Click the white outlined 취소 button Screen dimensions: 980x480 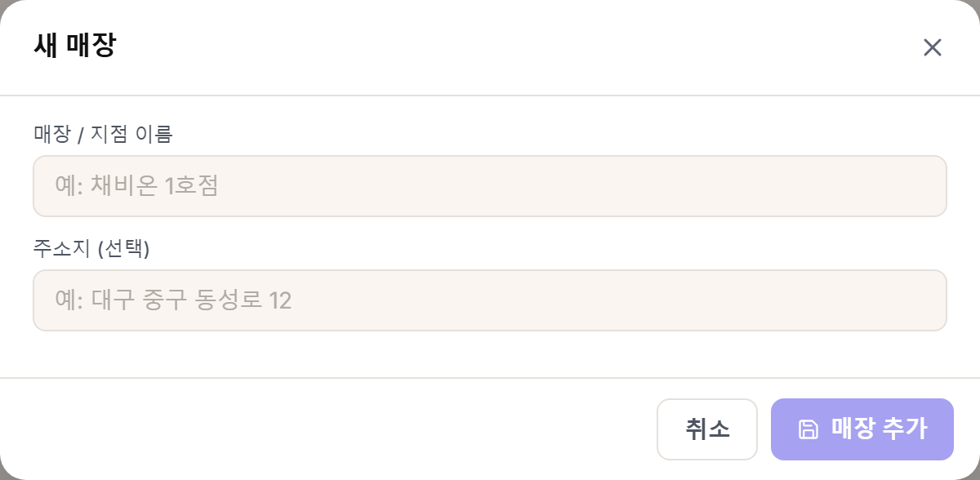(707, 429)
